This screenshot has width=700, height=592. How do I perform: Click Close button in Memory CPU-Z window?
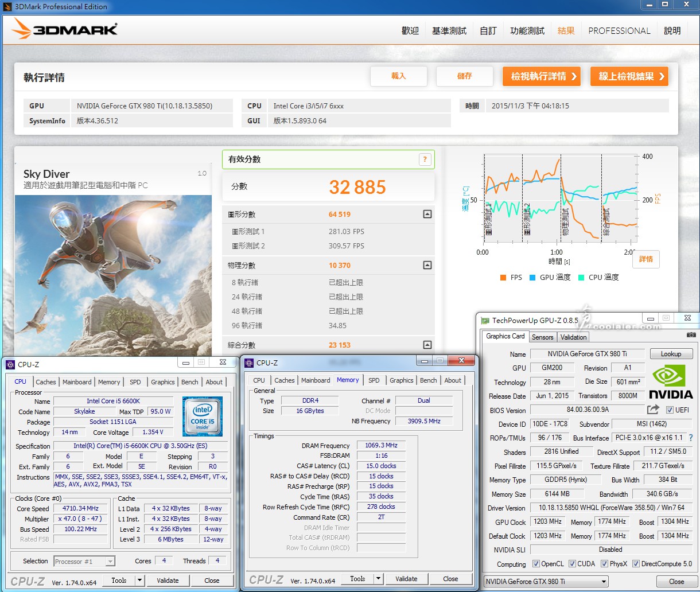[x=450, y=578]
